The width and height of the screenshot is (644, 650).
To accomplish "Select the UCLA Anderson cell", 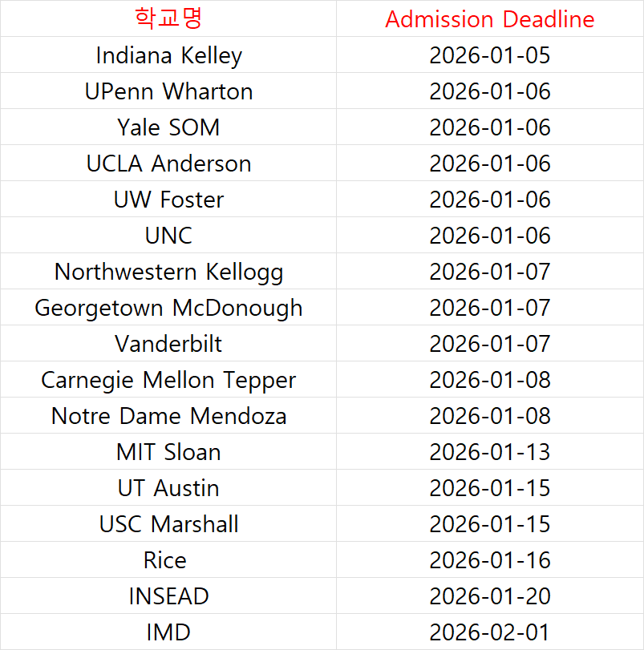I will [x=168, y=163].
